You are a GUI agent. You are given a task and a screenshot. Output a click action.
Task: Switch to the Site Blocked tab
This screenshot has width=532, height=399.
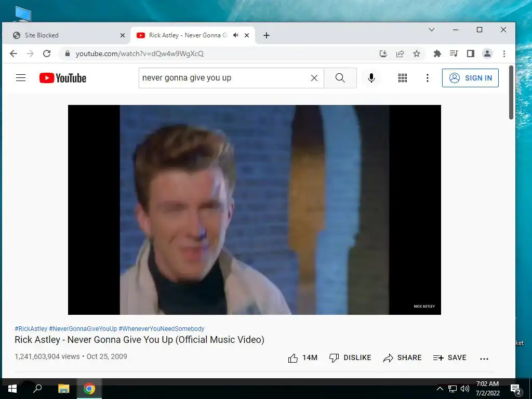[x=66, y=35]
